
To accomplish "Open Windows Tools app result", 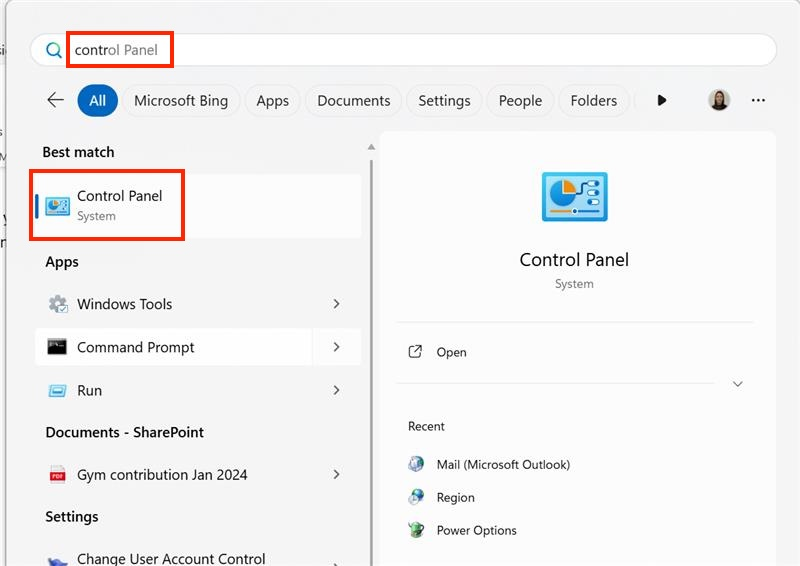I will 173,304.
